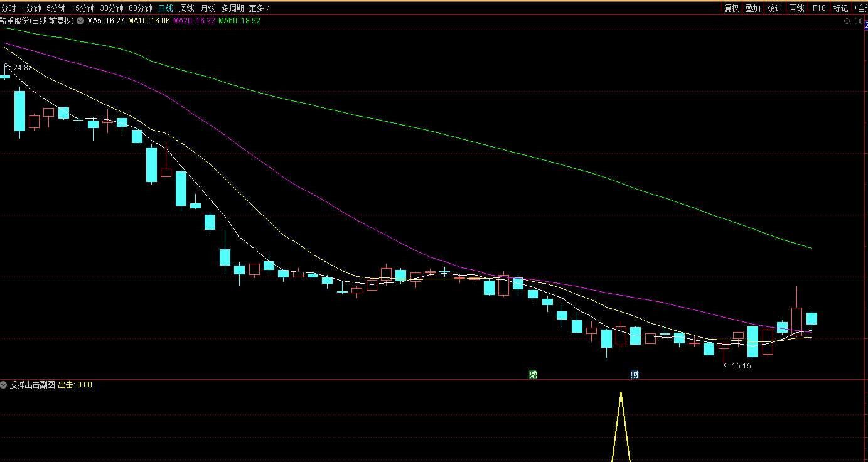
Task: Open F10 company information
Action: click(x=818, y=8)
